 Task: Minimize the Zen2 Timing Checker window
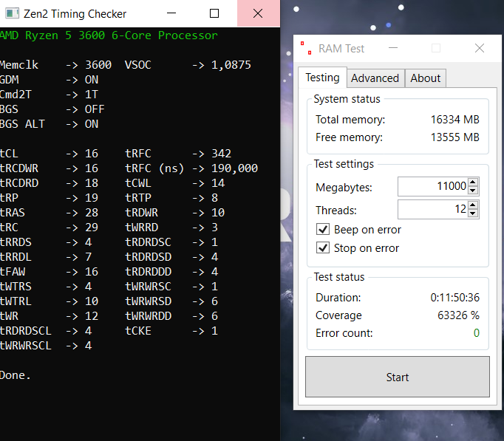(171, 13)
